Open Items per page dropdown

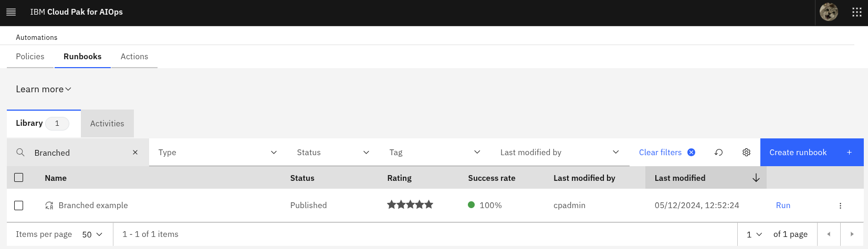(92, 234)
